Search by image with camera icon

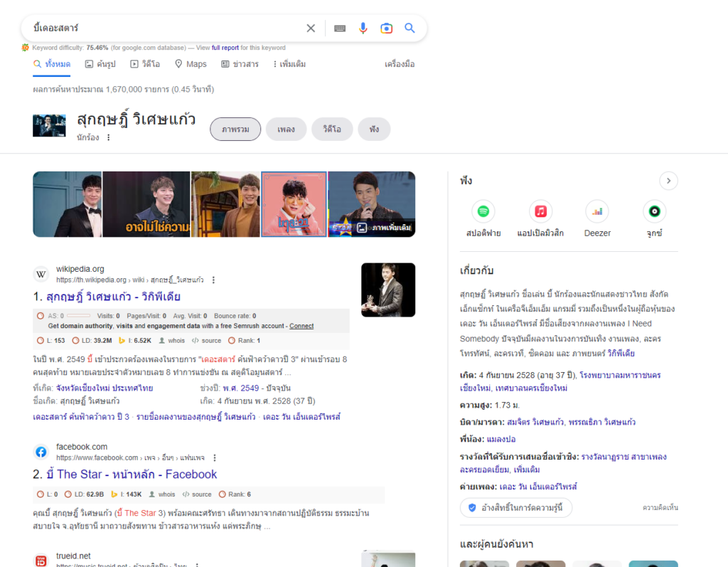pyautogui.click(x=386, y=28)
